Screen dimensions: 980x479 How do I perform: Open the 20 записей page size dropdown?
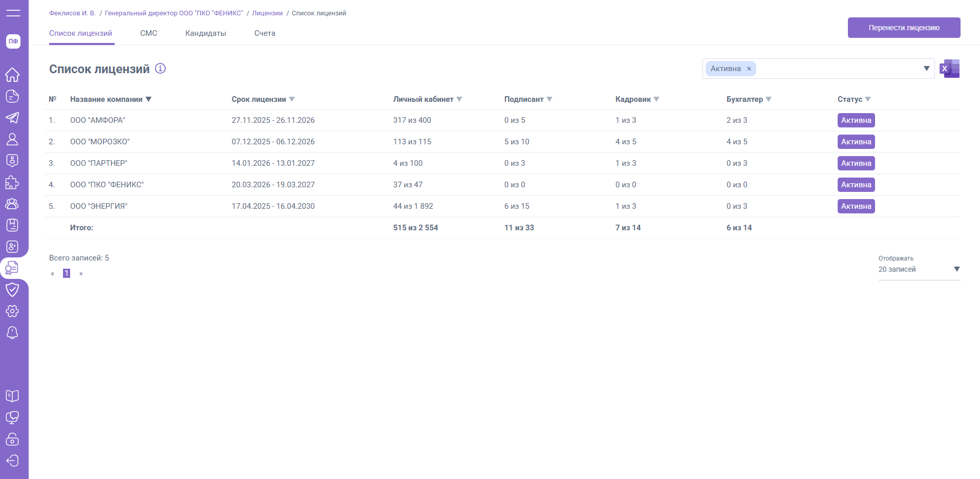pos(919,269)
